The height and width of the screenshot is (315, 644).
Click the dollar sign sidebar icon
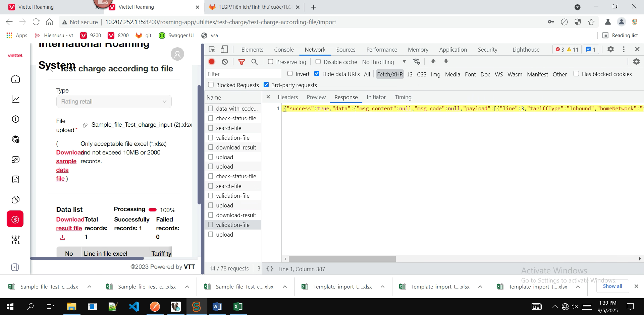15,219
